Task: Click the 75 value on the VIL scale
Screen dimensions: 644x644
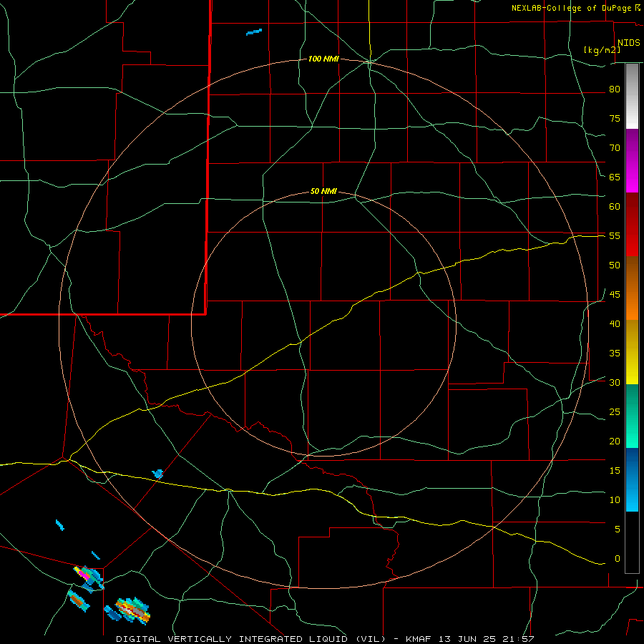Action: click(615, 118)
